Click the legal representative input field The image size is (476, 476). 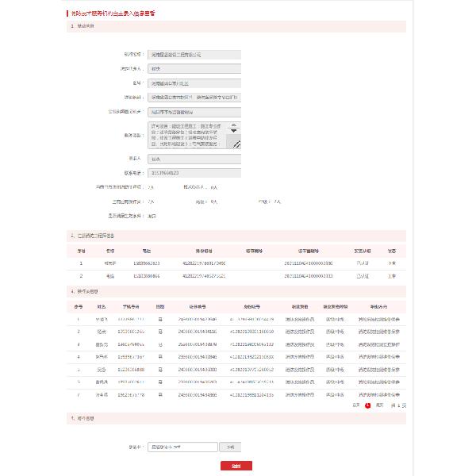(194, 69)
